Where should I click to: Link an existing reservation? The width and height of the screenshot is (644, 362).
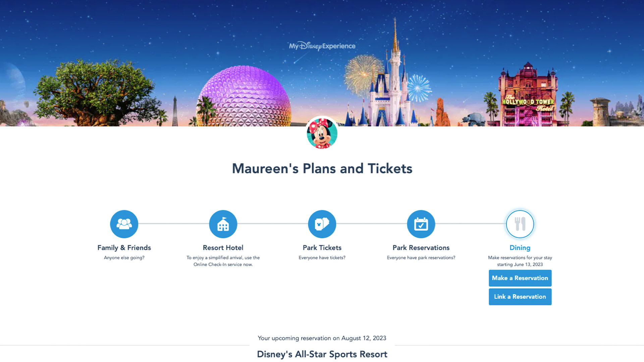point(520,297)
